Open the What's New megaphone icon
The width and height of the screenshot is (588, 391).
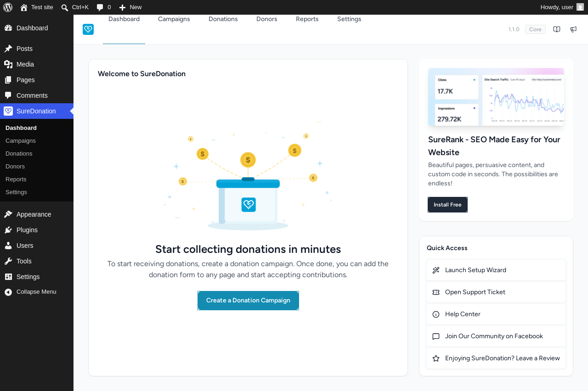(573, 29)
